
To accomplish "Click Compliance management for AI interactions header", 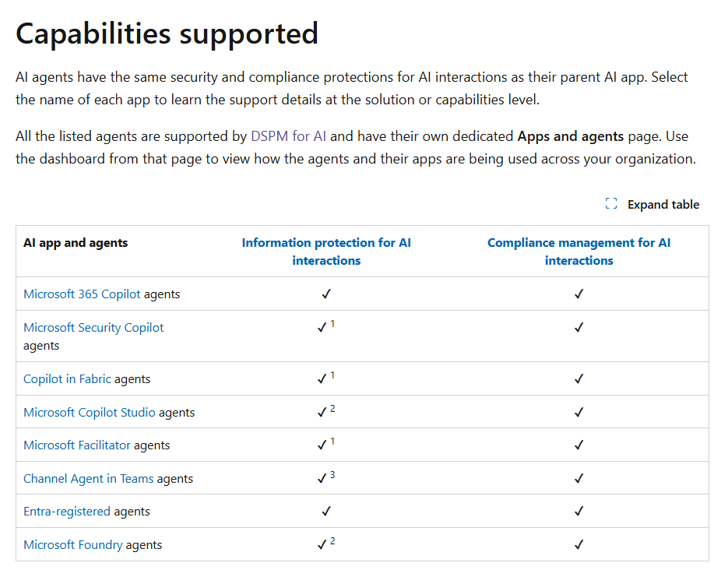I will (579, 252).
